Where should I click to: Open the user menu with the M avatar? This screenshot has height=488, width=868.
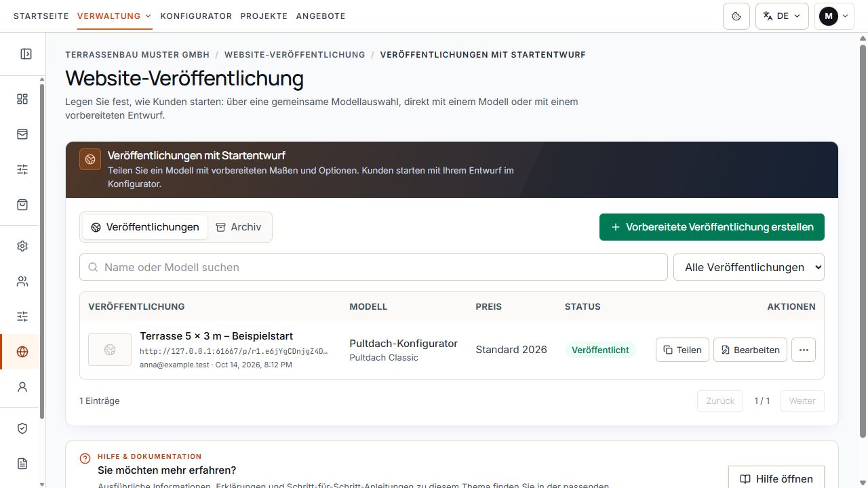834,16
